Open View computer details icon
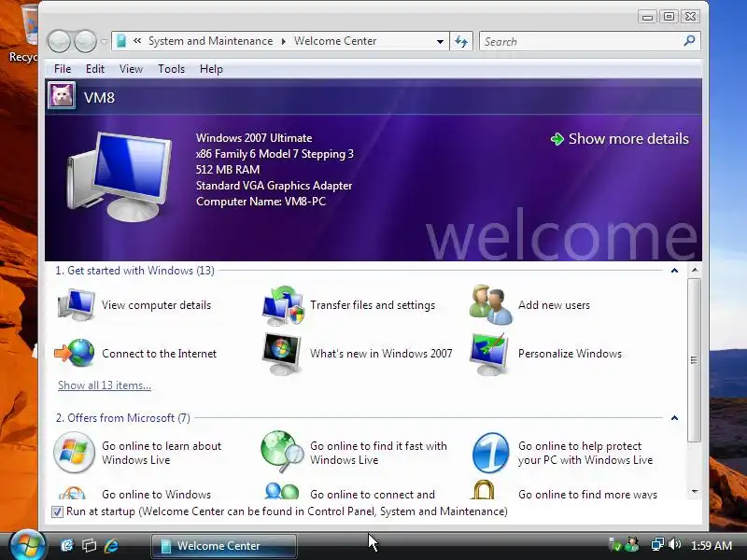 click(77, 305)
